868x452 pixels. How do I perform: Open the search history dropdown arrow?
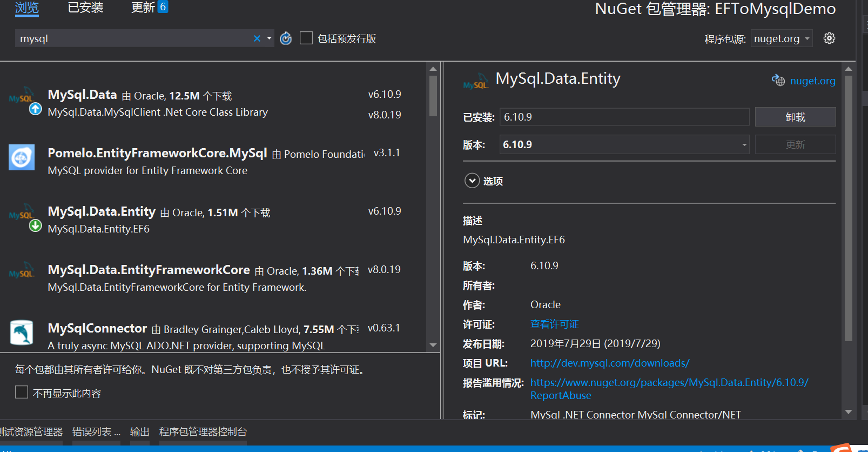[269, 38]
